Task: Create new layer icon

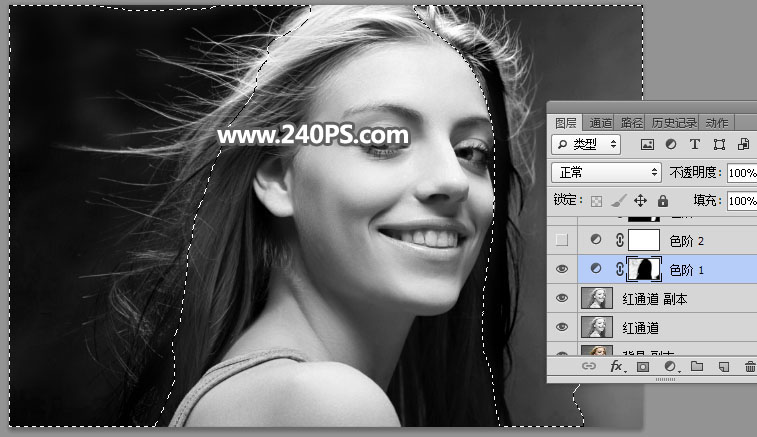Action: (x=724, y=367)
